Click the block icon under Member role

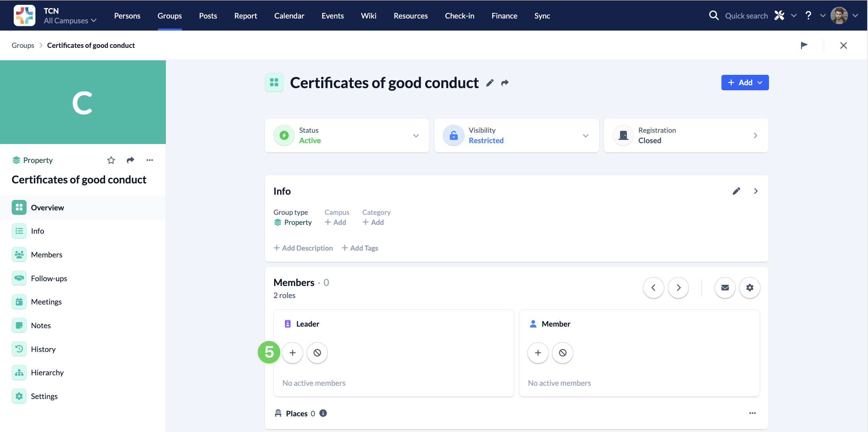(562, 353)
